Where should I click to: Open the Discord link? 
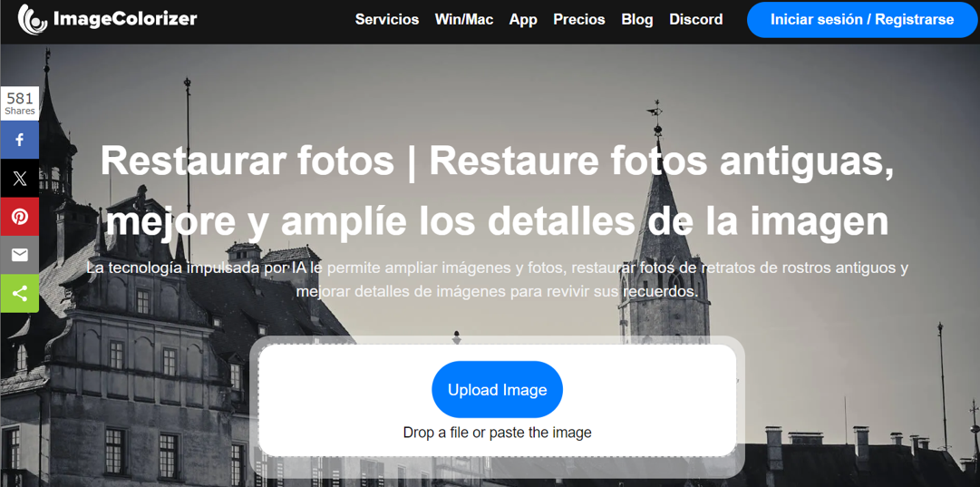[695, 19]
